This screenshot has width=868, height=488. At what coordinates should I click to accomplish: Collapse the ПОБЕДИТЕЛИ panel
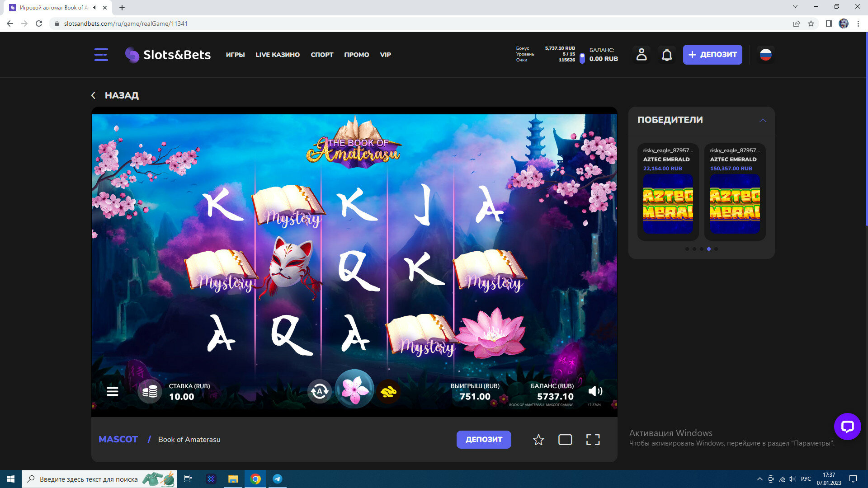[x=763, y=120]
